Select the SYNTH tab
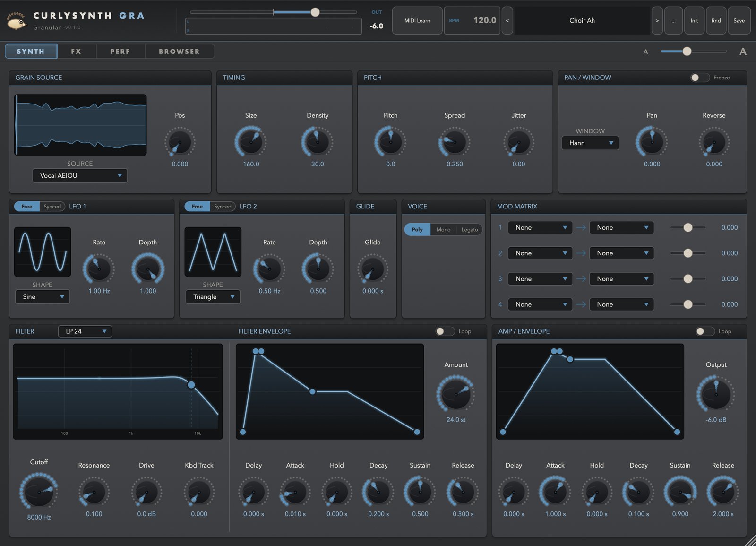The height and width of the screenshot is (546, 756). coord(31,52)
